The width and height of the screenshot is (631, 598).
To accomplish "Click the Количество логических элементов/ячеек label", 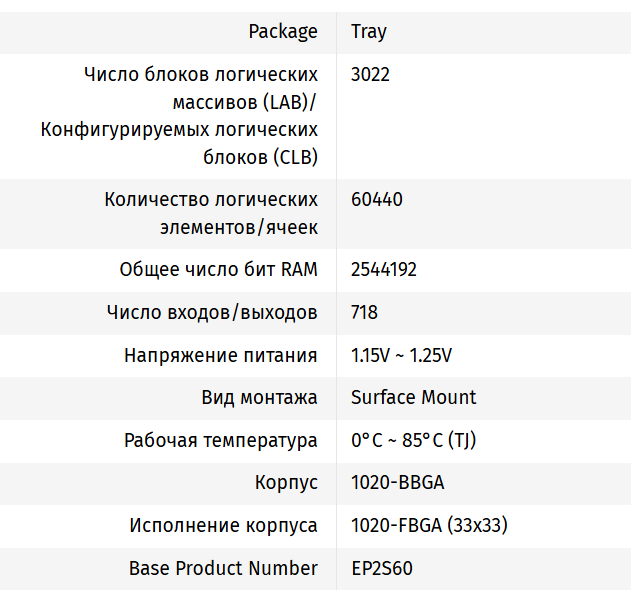I will tap(211, 213).
